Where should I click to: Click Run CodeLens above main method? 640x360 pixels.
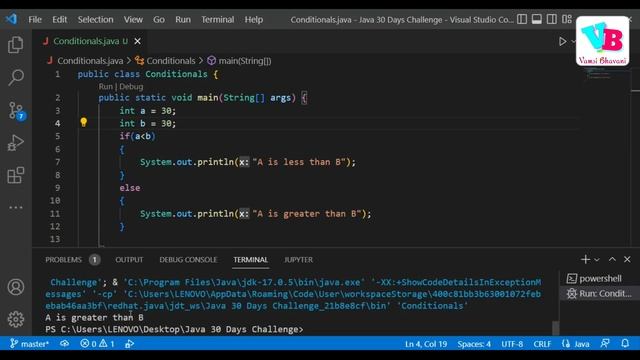coord(105,87)
